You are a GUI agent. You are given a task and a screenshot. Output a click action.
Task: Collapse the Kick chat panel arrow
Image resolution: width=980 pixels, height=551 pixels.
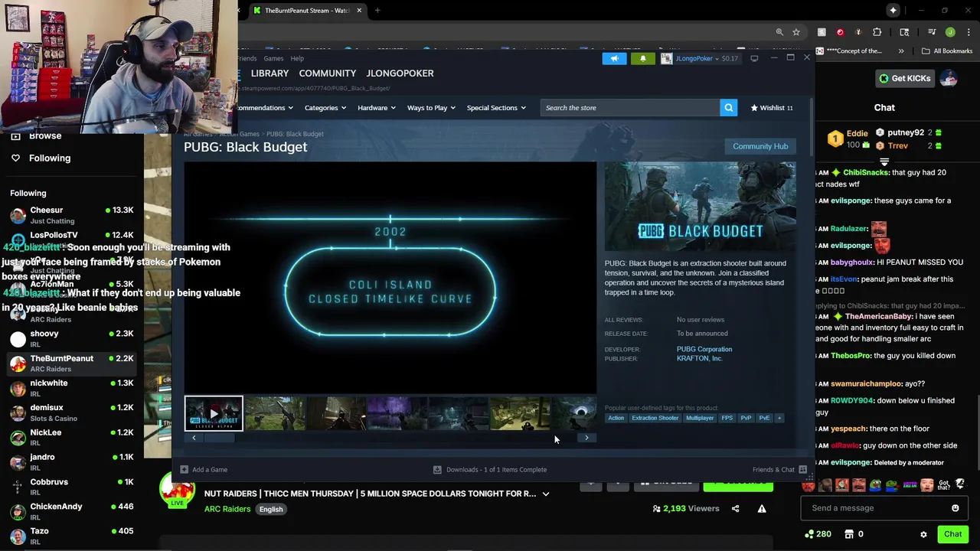point(884,162)
